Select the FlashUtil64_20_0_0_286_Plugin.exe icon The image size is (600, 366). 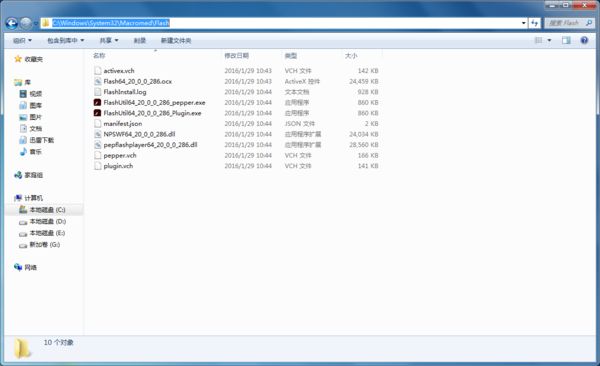coord(98,113)
